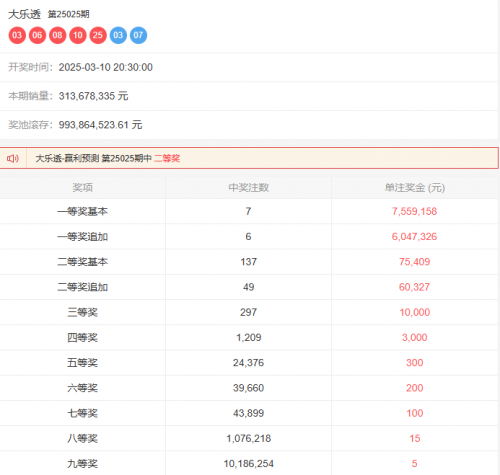The image size is (500, 475).
Task: Click the 六等奖 row label
Action: click(x=83, y=388)
